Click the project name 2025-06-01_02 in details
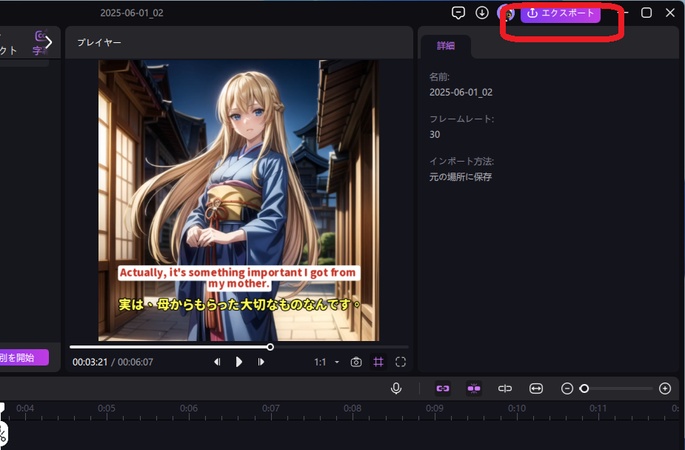685x450 pixels. [x=461, y=92]
